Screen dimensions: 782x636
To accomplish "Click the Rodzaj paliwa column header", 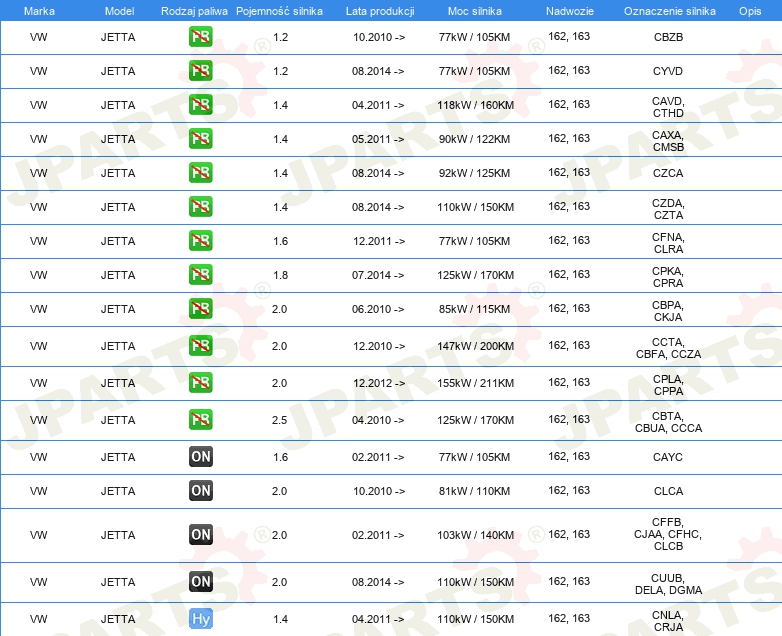I will click(x=194, y=11).
